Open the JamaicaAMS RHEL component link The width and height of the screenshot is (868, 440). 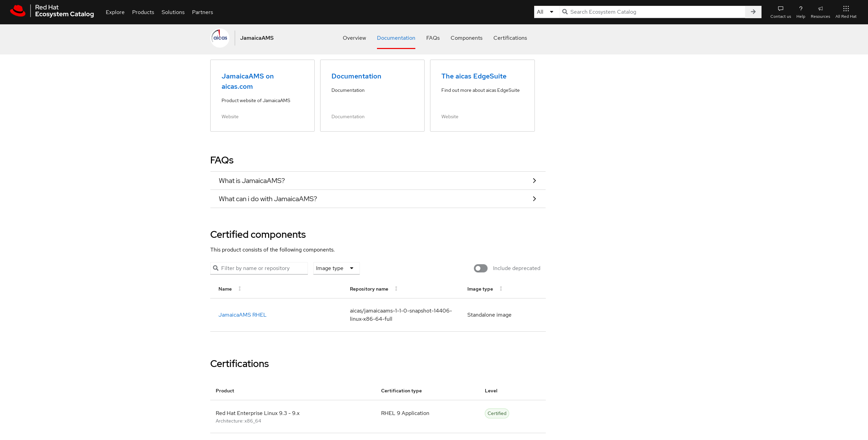click(x=242, y=315)
